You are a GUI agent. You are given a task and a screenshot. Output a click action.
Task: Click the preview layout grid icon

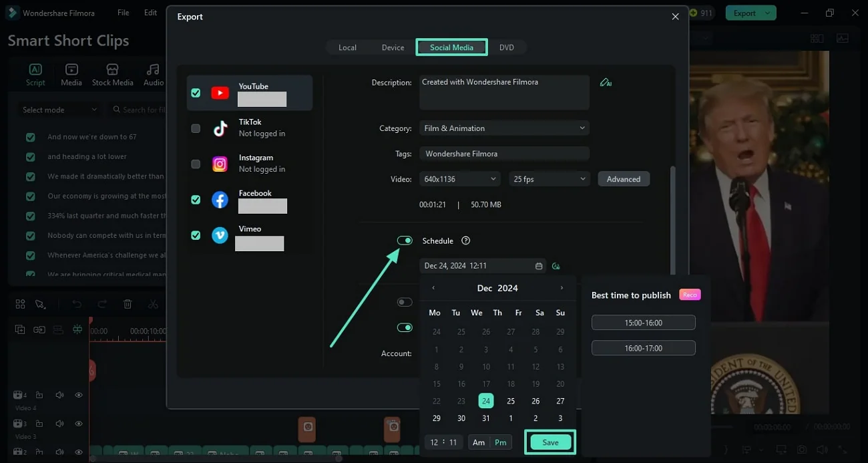[x=817, y=39]
